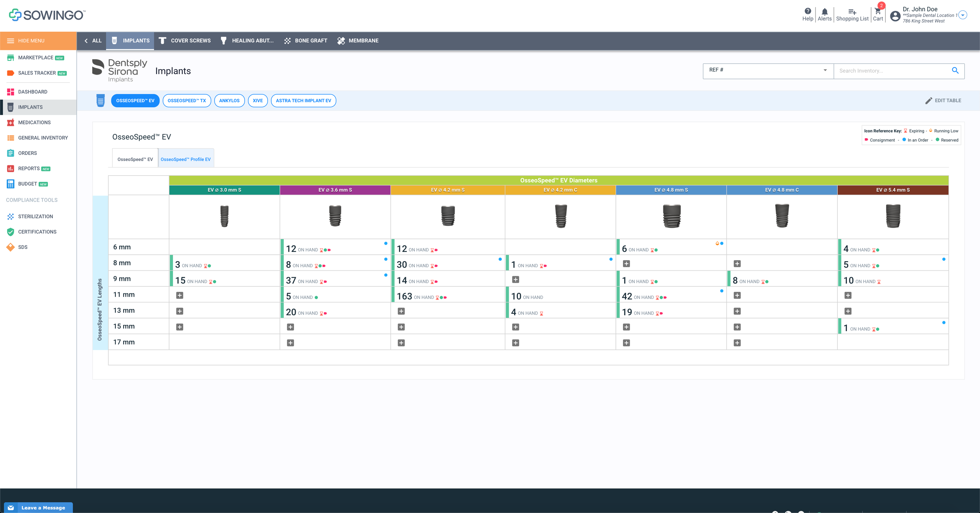The width and height of the screenshot is (980, 513).
Task: Select Implants in the sidebar
Action: pyautogui.click(x=38, y=107)
